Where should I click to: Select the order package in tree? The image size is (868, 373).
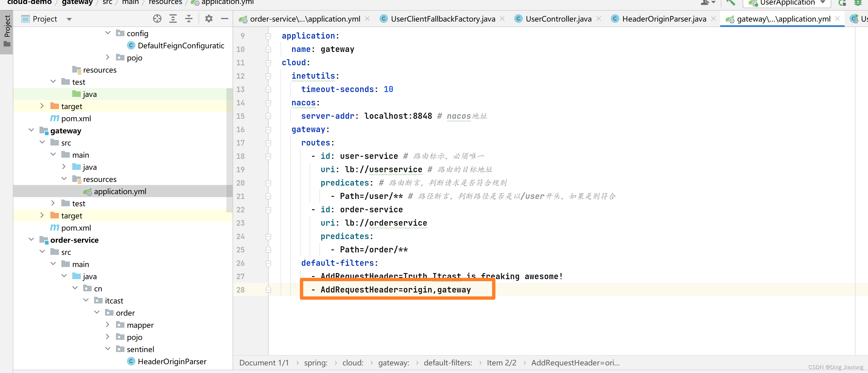pyautogui.click(x=120, y=313)
